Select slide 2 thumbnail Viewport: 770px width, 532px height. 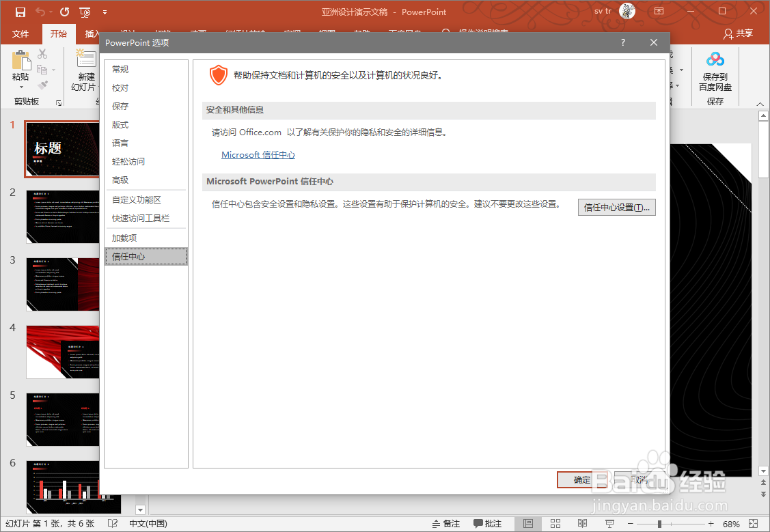pos(63,217)
